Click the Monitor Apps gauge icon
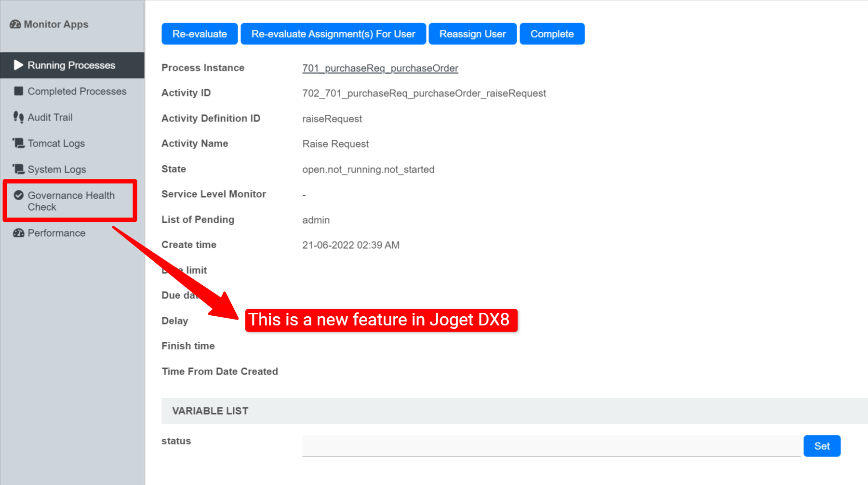 [x=15, y=24]
